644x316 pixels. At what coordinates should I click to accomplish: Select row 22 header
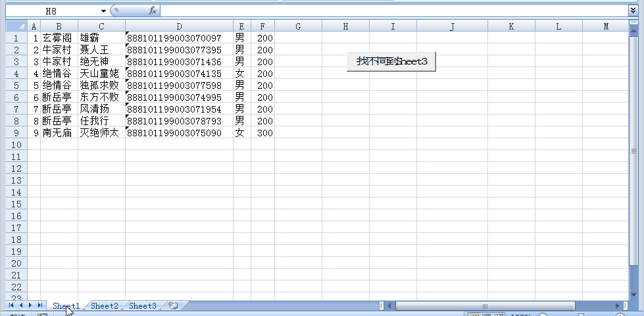point(16,287)
